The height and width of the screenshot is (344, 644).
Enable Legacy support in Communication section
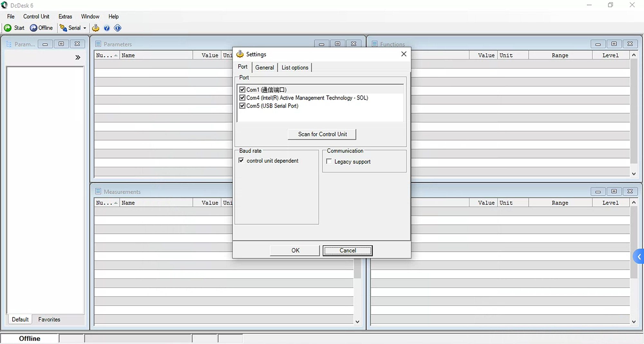(x=329, y=161)
